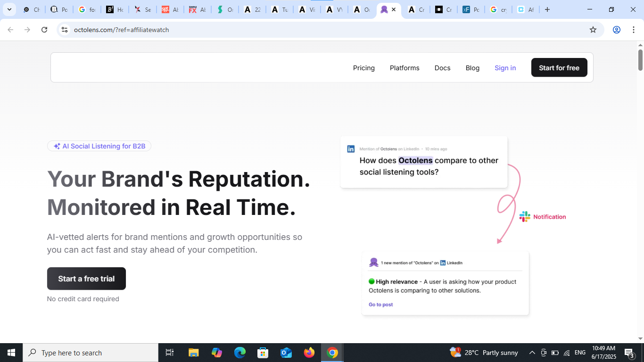
Task: Close the active Octolens tab
Action: click(394, 9)
